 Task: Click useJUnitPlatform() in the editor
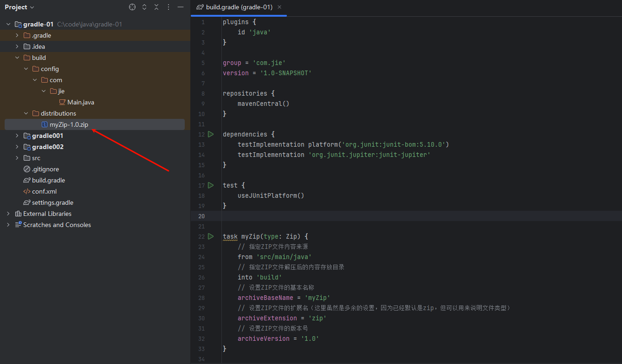[x=271, y=195]
